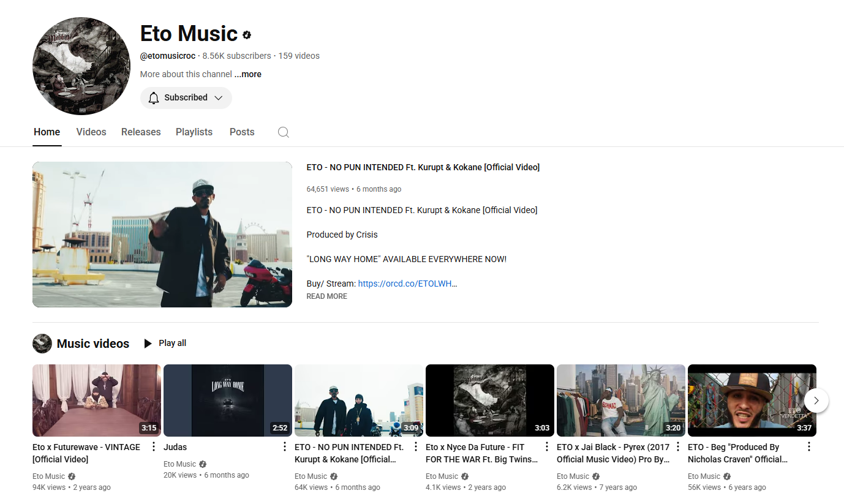This screenshot has width=844, height=504.
Task: Click 56K views under Beg video
Action: [704, 487]
